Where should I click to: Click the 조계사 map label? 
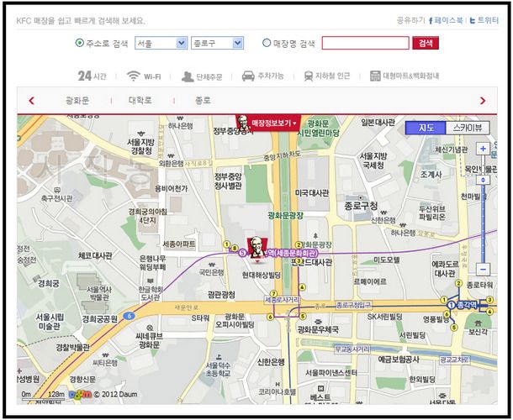(431, 175)
